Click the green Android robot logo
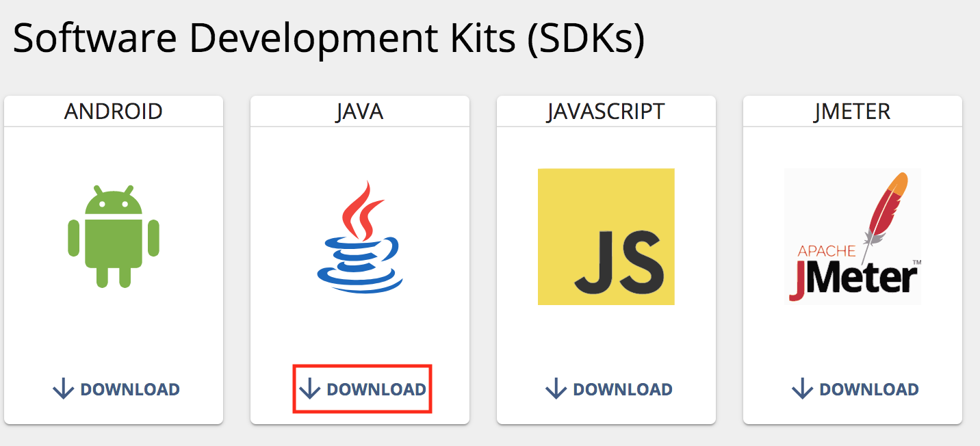This screenshot has height=446, width=980. click(114, 236)
